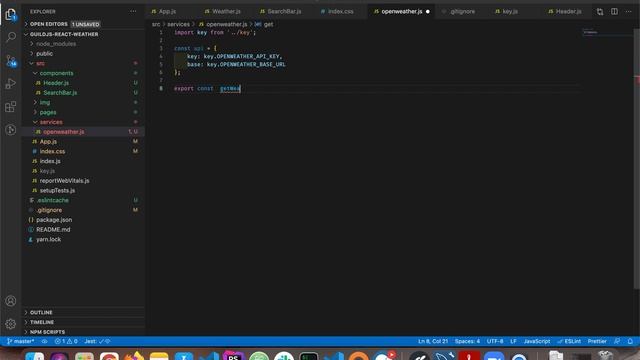This screenshot has width=640, height=360.
Task: Place cursor on import key line
Action: pyautogui.click(x=215, y=32)
